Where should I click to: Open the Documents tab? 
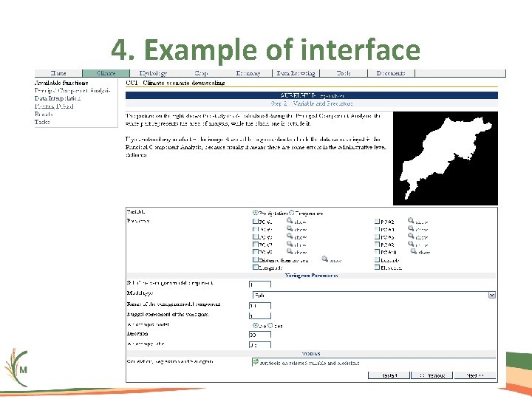[x=391, y=73]
